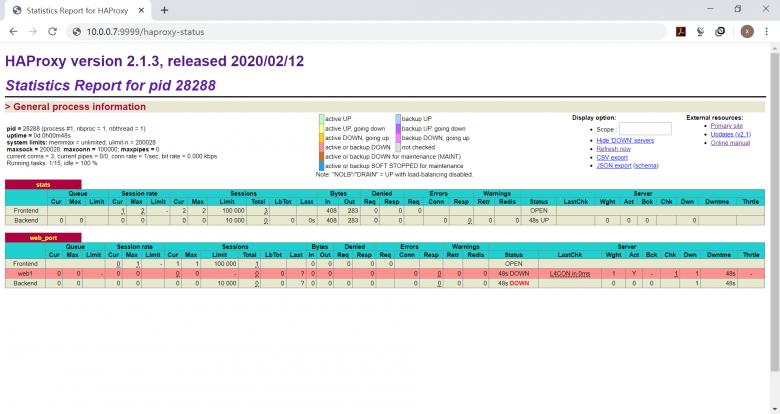Click the L4CON in 0ms check result
This screenshot has height=414, width=780.
point(570,274)
